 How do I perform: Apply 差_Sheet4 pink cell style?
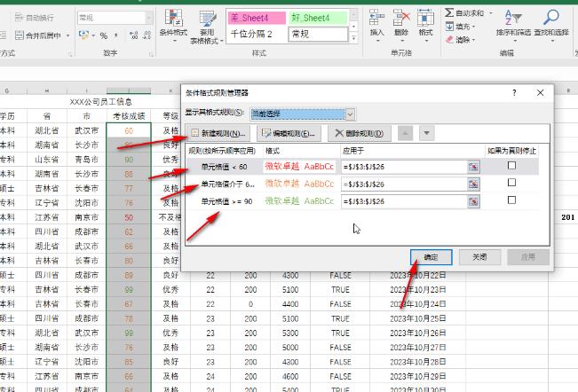click(257, 18)
